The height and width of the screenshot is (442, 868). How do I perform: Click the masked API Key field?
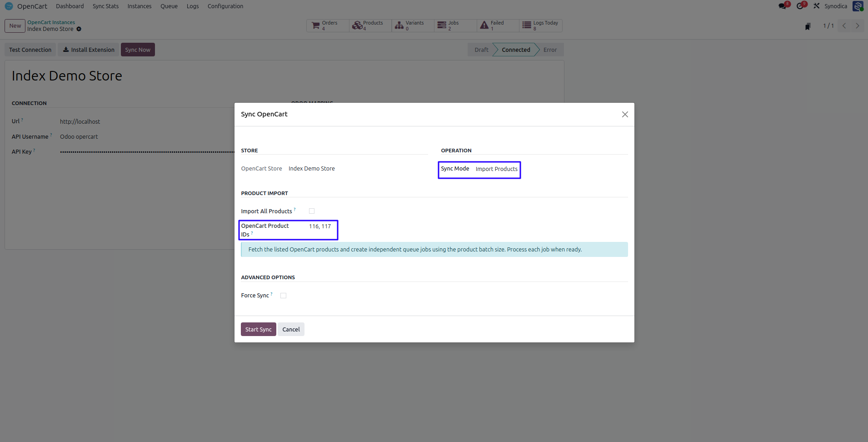click(147, 152)
